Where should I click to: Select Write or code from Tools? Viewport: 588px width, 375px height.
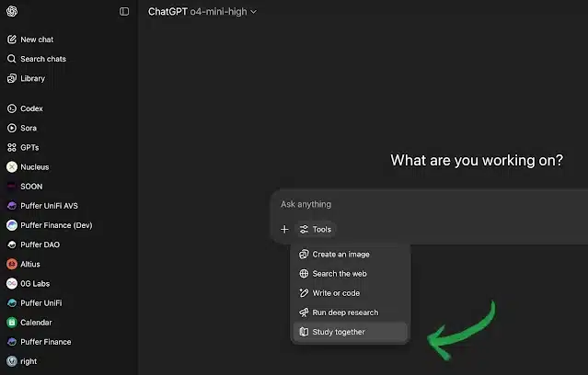[351, 293]
